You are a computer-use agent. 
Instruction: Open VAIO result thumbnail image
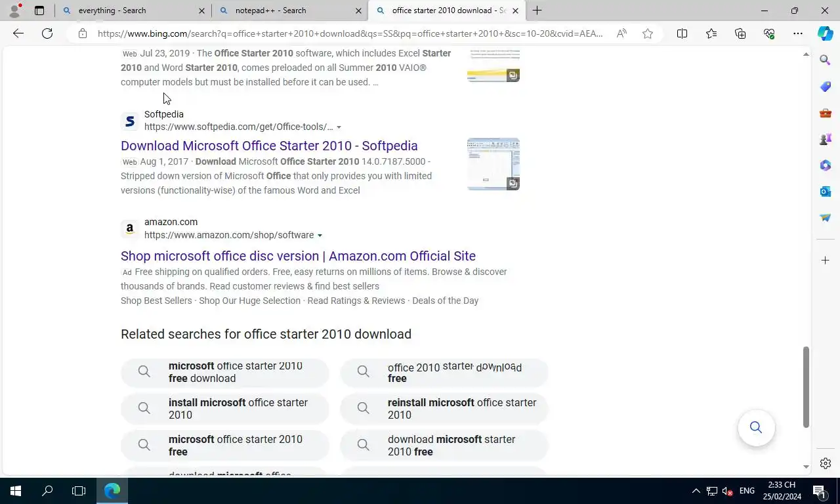(x=493, y=65)
